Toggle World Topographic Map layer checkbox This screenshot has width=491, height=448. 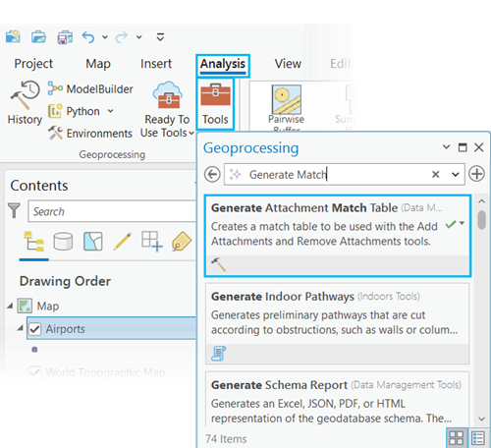coord(34,372)
